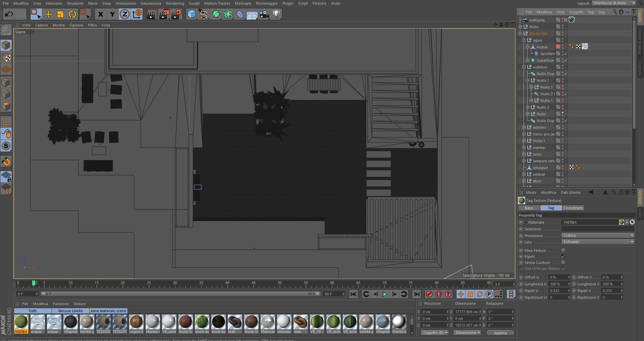The image size is (644, 341).
Task: Select the Live Selection tool
Action: pos(36,14)
